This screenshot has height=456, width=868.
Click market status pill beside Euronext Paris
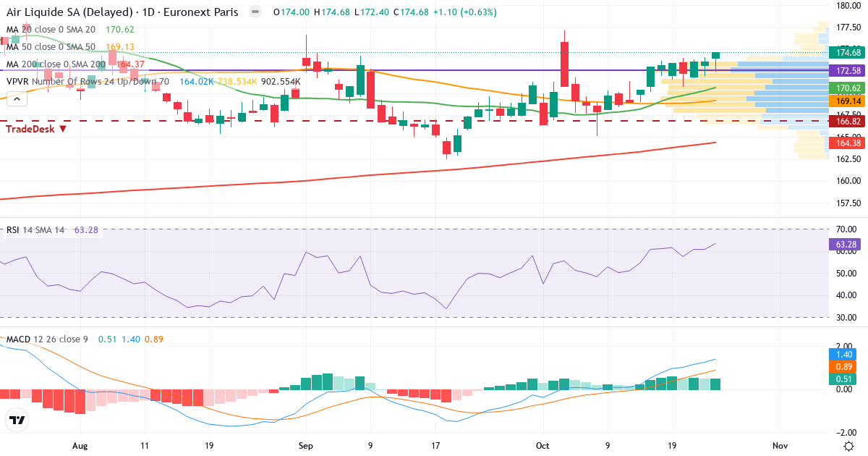tap(255, 12)
